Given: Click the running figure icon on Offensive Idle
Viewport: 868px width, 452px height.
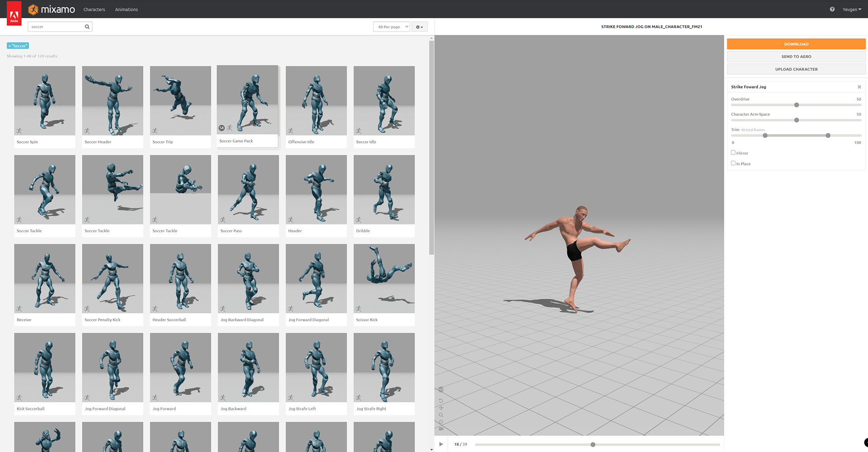Looking at the screenshot, I should coord(291,131).
